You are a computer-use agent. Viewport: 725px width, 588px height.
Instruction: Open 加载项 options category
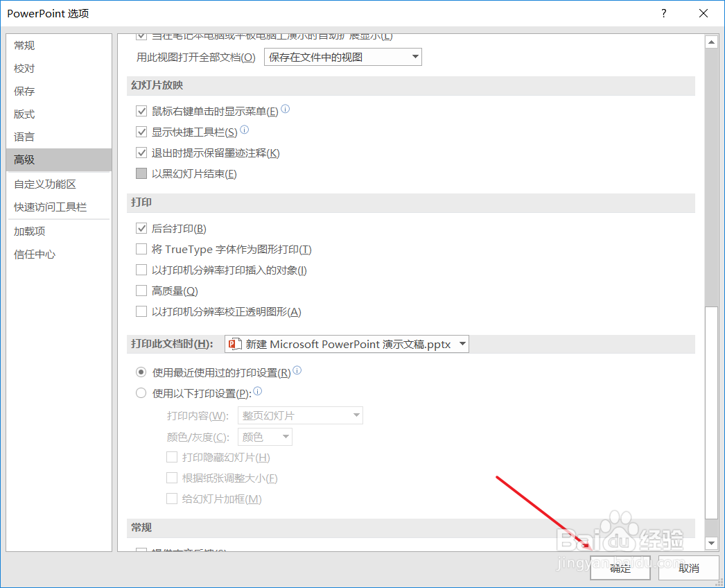59,232
